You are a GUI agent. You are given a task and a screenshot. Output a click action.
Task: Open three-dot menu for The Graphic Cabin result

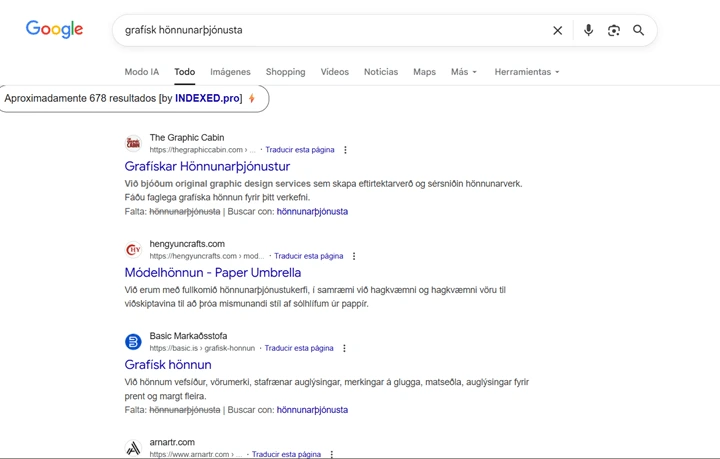click(345, 150)
